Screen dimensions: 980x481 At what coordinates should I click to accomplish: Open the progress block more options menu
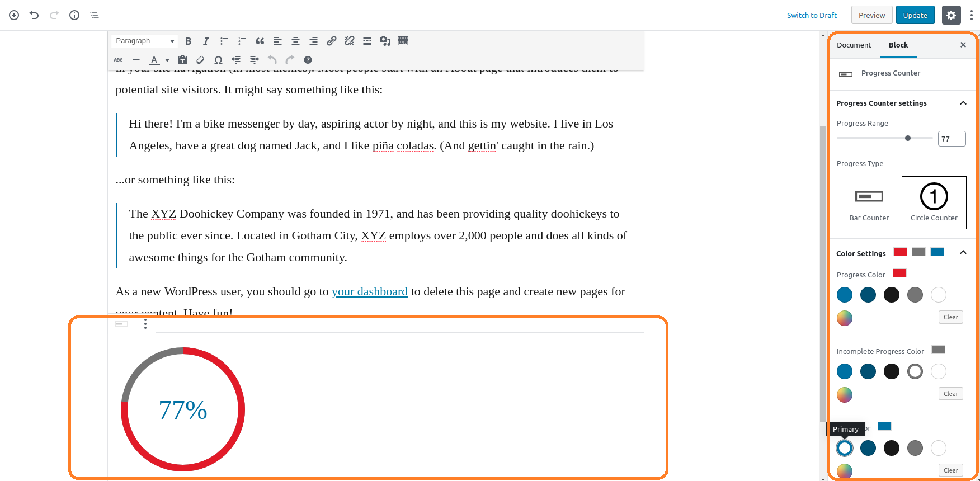(145, 324)
